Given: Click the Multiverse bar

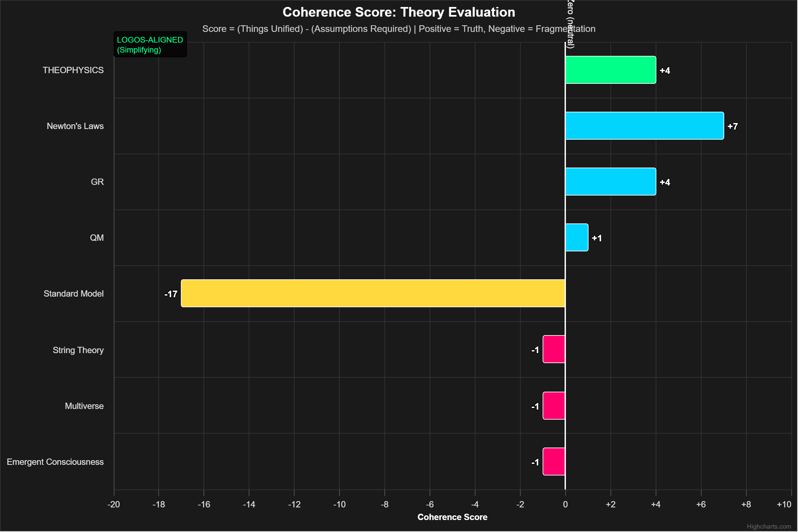Looking at the screenshot, I should pyautogui.click(x=554, y=405).
